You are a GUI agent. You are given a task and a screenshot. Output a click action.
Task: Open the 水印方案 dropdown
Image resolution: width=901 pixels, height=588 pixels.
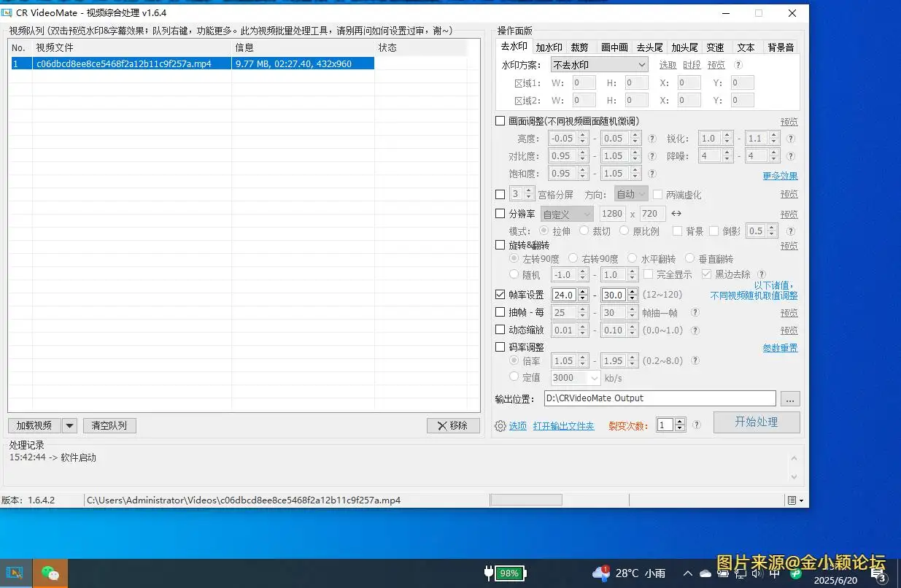[598, 64]
